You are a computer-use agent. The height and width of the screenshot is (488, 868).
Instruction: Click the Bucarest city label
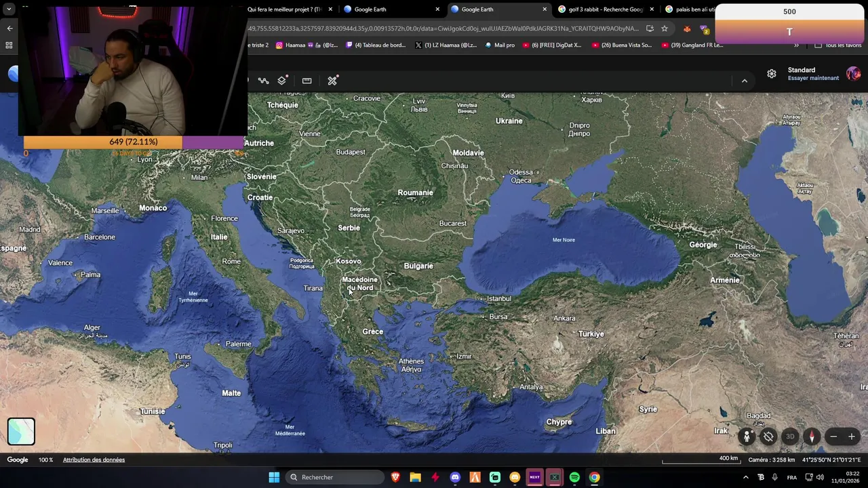tap(452, 223)
